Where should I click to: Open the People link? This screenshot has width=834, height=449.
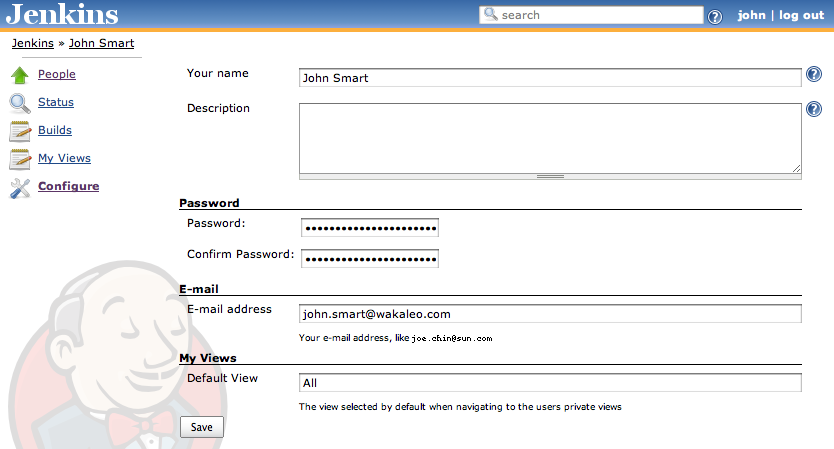tap(56, 74)
